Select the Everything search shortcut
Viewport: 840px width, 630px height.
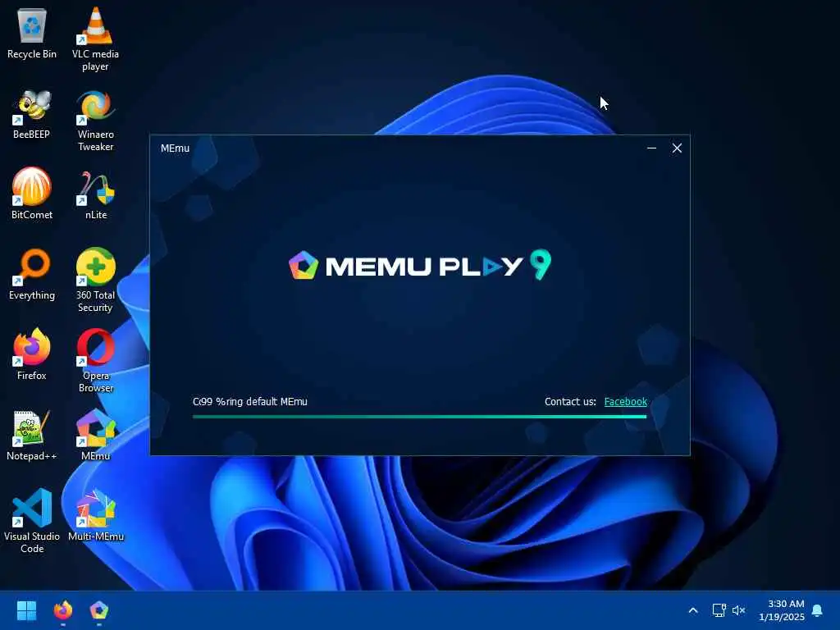[32, 274]
